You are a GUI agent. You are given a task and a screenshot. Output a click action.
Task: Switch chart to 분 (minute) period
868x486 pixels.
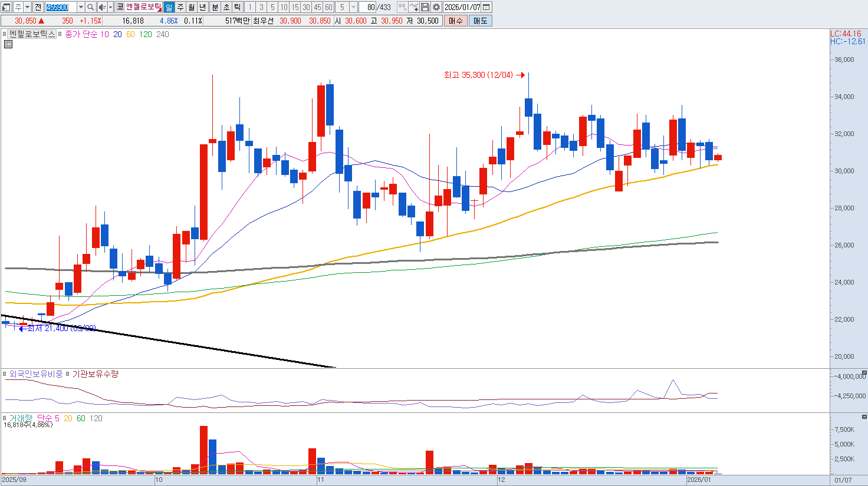215,7
